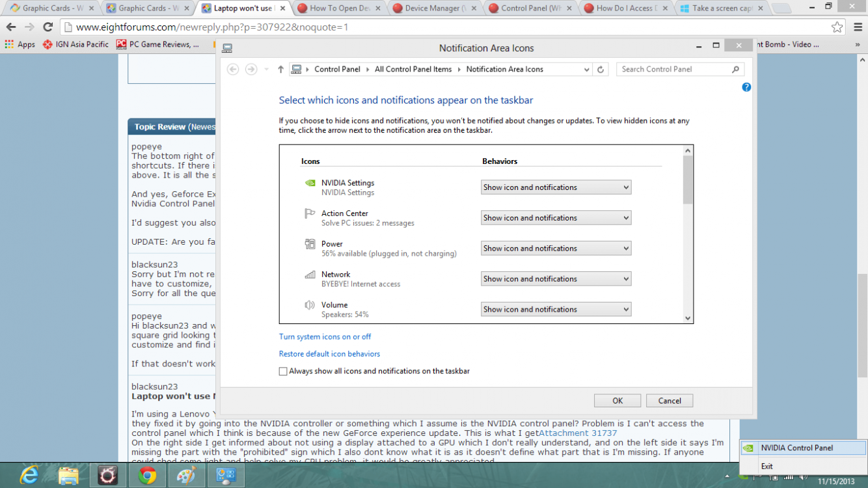Screen dimensions: 868x488
Task: Click the Control Panel taskbar button
Action: click(x=226, y=476)
